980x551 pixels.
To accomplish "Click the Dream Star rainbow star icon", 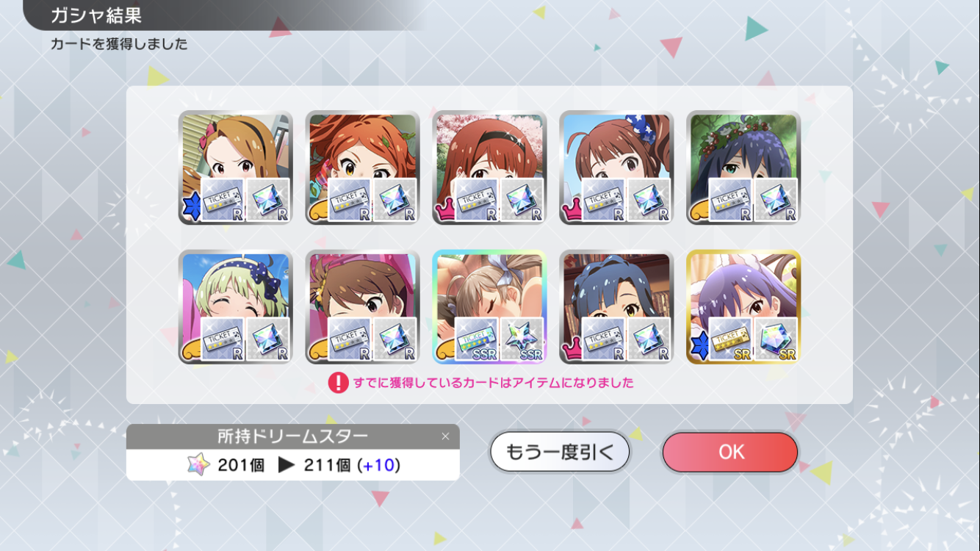I will tap(198, 465).
